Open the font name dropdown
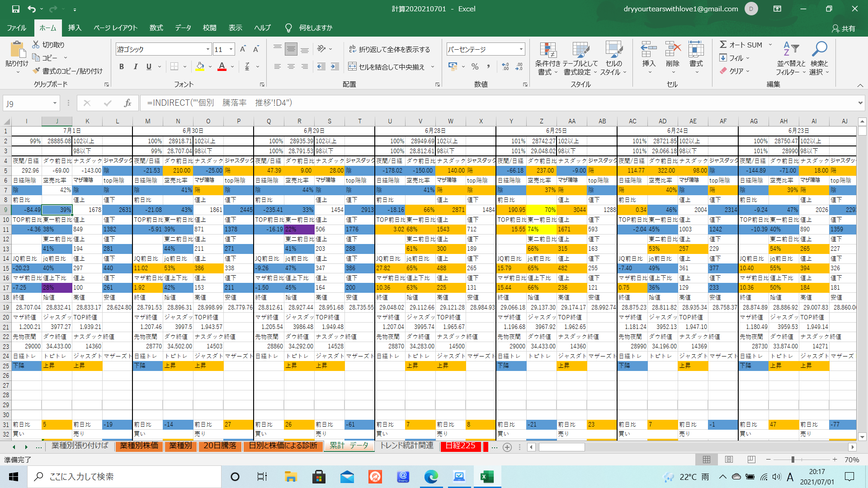 pos(208,49)
